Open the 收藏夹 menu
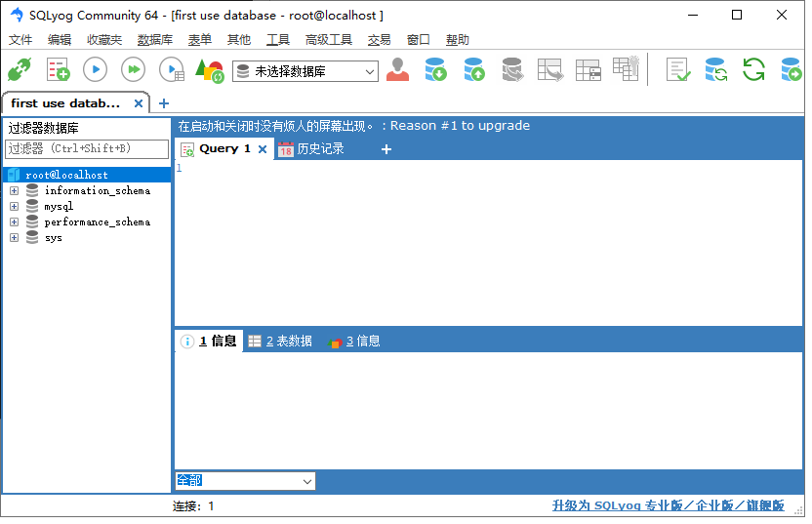This screenshot has height=524, width=812. pyautogui.click(x=104, y=40)
